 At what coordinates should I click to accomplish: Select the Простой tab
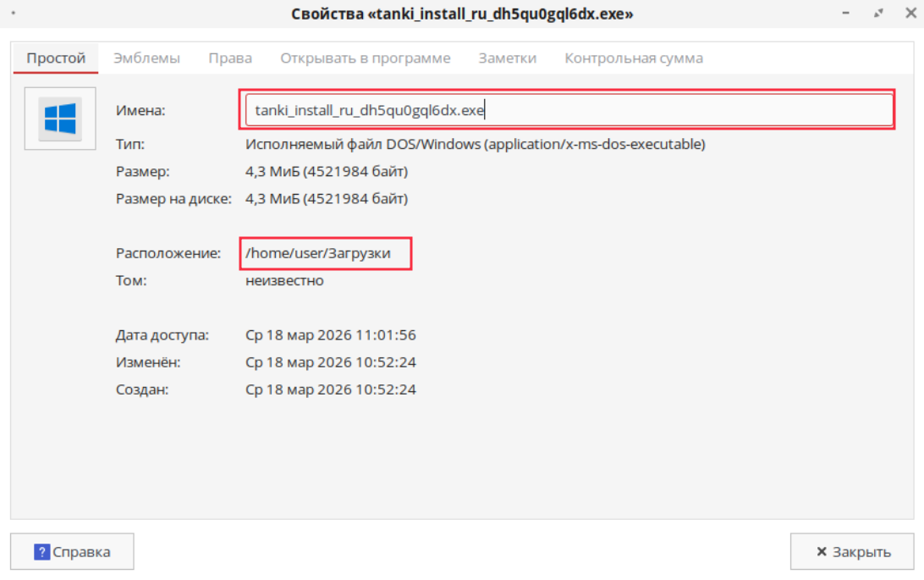[x=56, y=58]
